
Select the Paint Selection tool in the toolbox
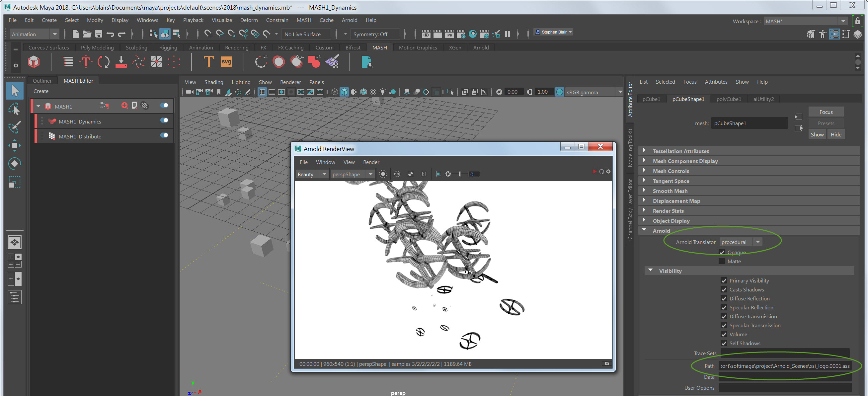[x=14, y=127]
